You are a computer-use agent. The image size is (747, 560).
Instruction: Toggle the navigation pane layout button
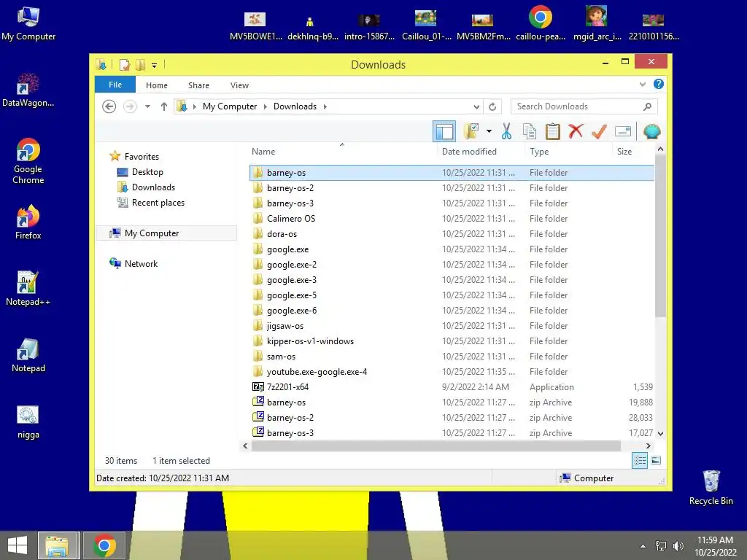[444, 131]
